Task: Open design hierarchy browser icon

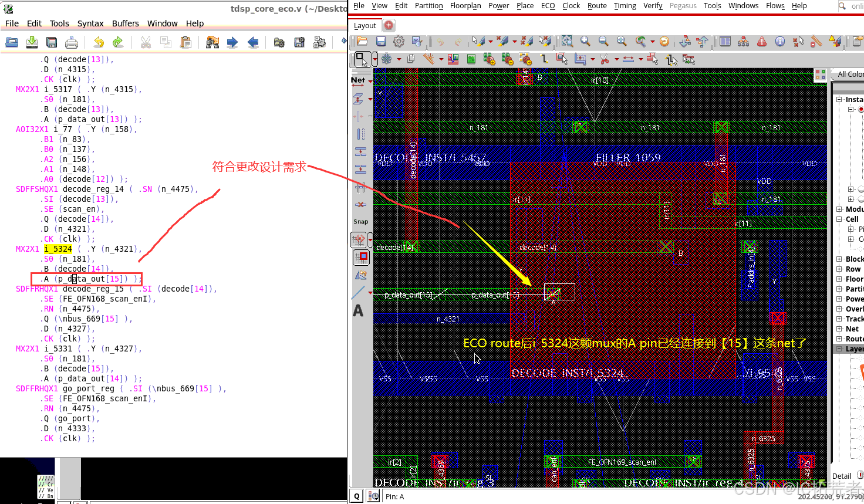Action: pos(744,41)
